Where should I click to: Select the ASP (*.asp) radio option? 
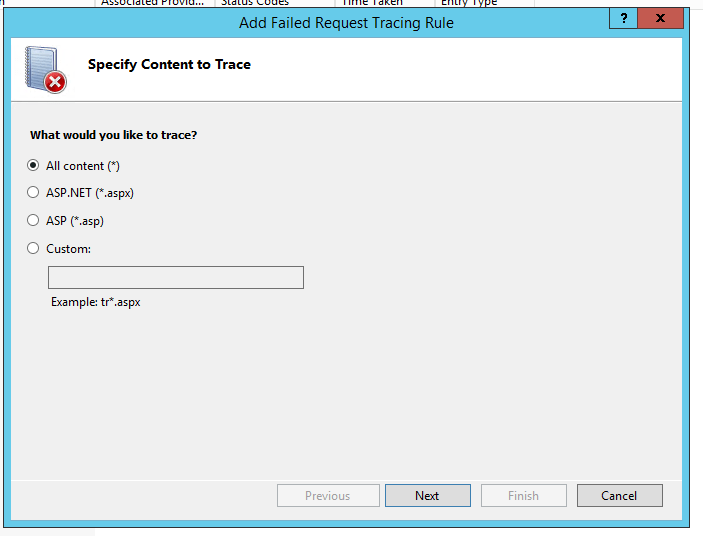point(34,221)
